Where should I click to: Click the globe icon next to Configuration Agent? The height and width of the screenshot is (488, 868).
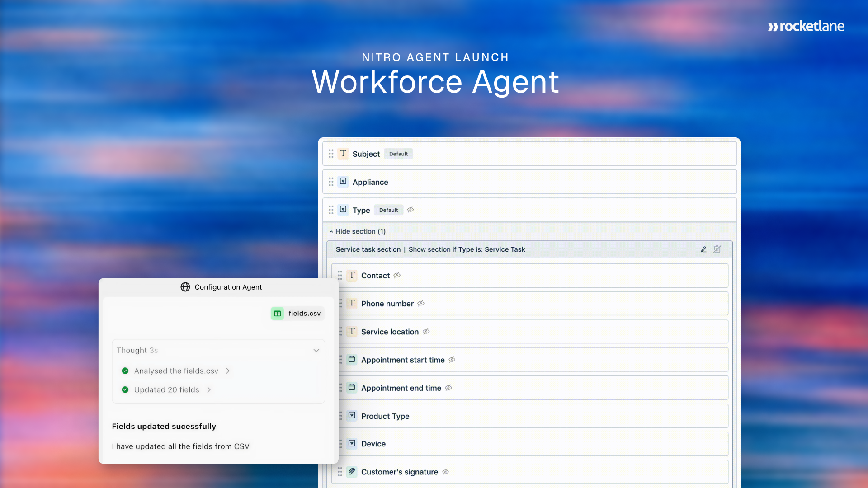tap(185, 287)
